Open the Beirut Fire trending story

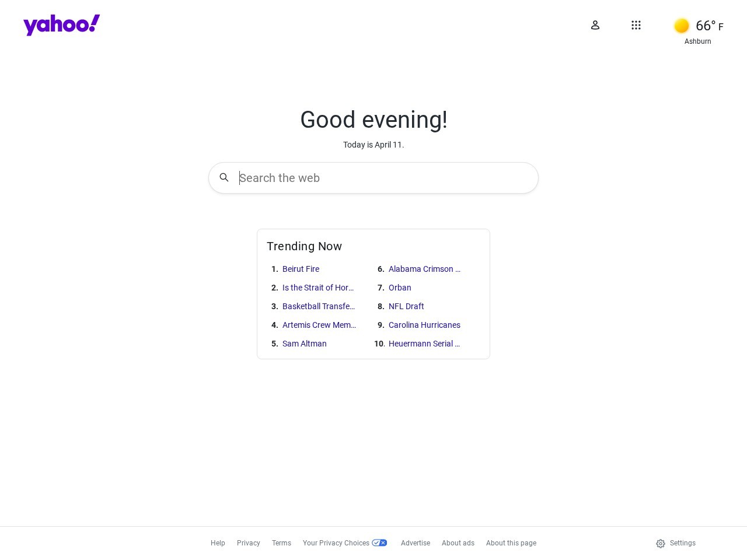click(301, 269)
